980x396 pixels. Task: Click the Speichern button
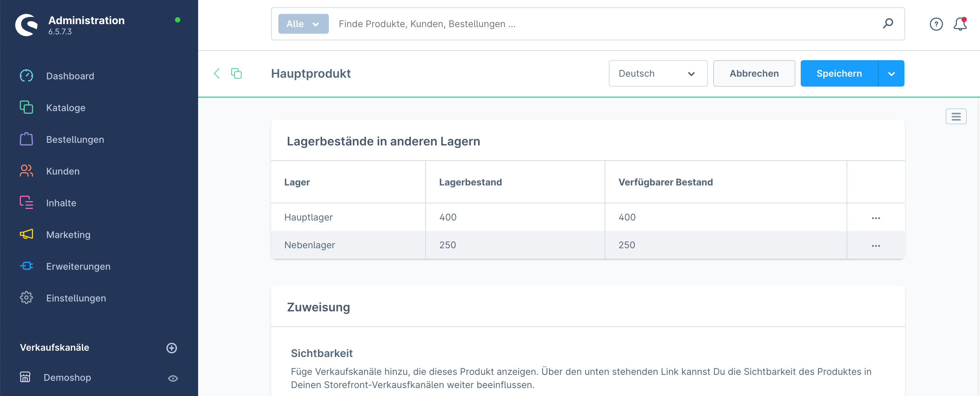point(839,73)
